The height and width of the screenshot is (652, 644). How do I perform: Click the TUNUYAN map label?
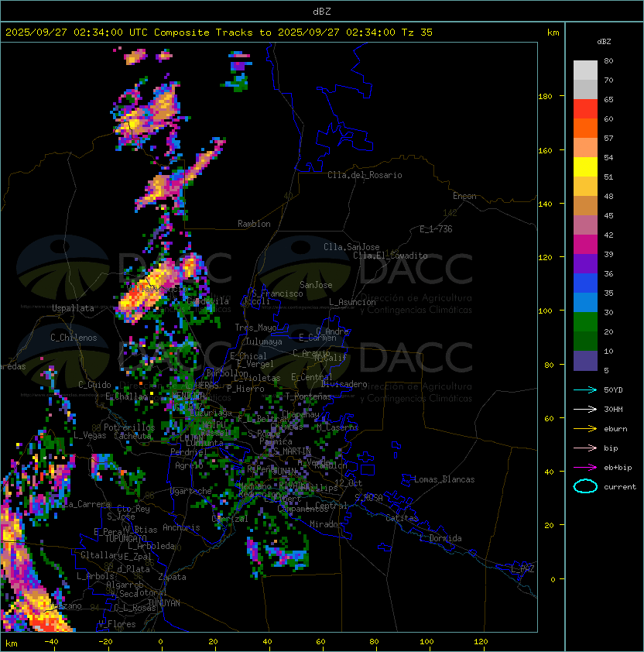tap(164, 603)
